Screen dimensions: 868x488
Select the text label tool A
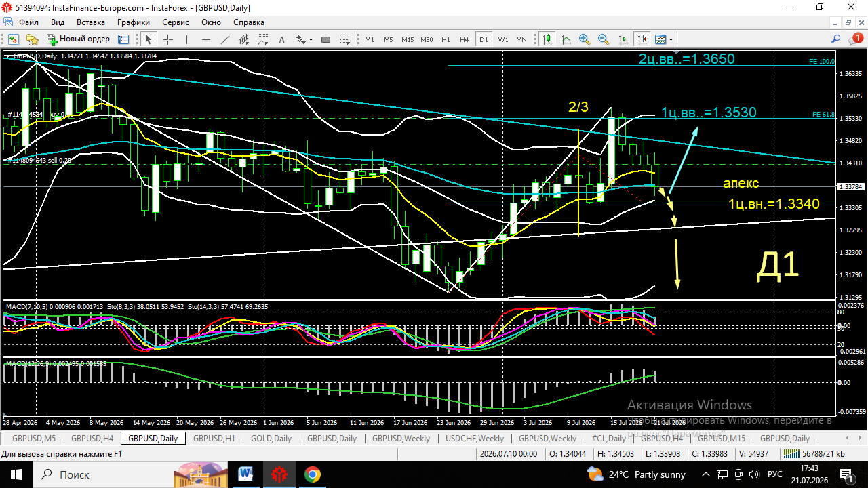(282, 39)
